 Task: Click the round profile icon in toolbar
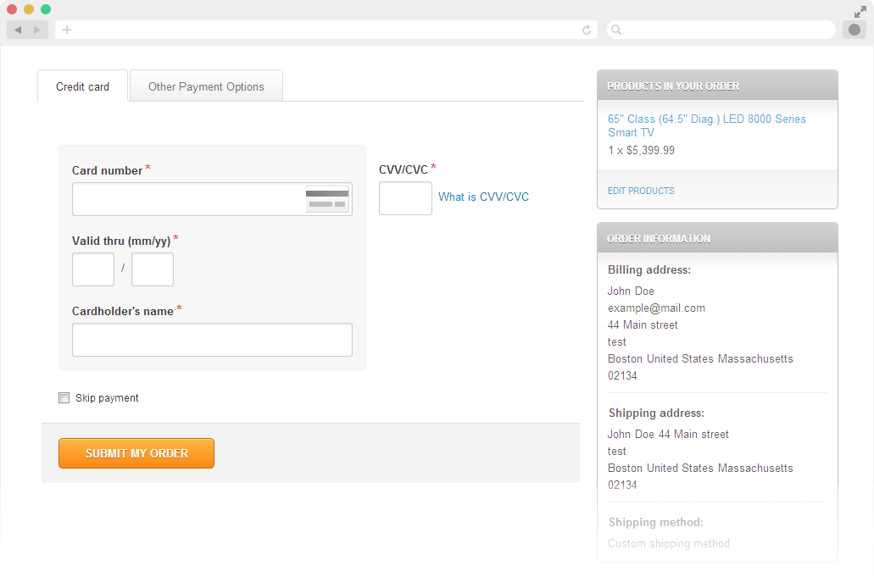[x=854, y=30]
